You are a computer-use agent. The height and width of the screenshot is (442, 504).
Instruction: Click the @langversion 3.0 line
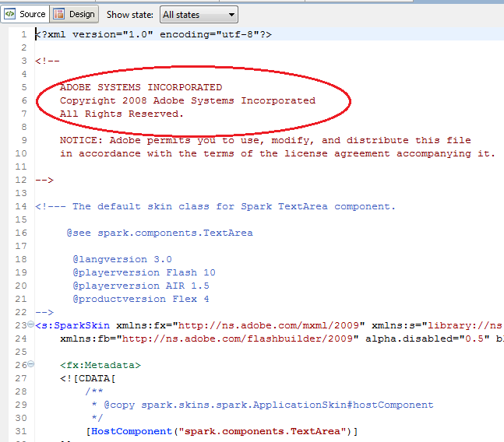(122, 259)
